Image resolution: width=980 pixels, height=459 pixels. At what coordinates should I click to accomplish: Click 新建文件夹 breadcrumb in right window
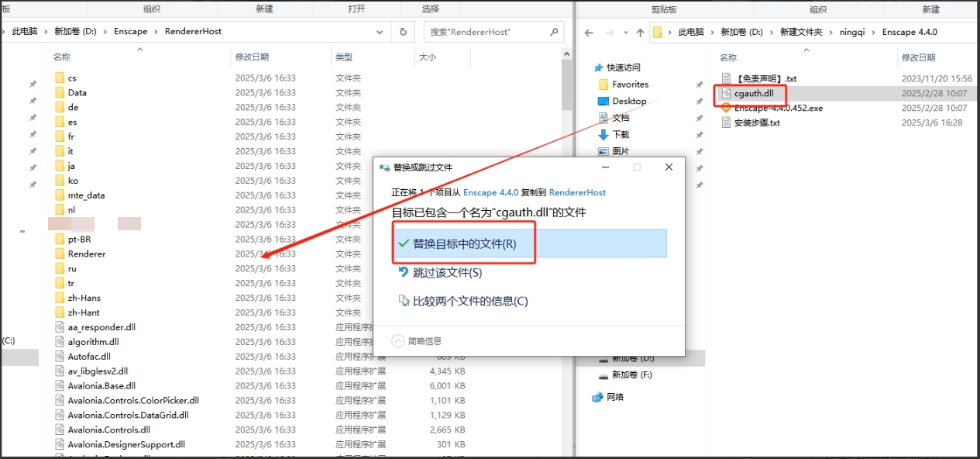coord(802,32)
